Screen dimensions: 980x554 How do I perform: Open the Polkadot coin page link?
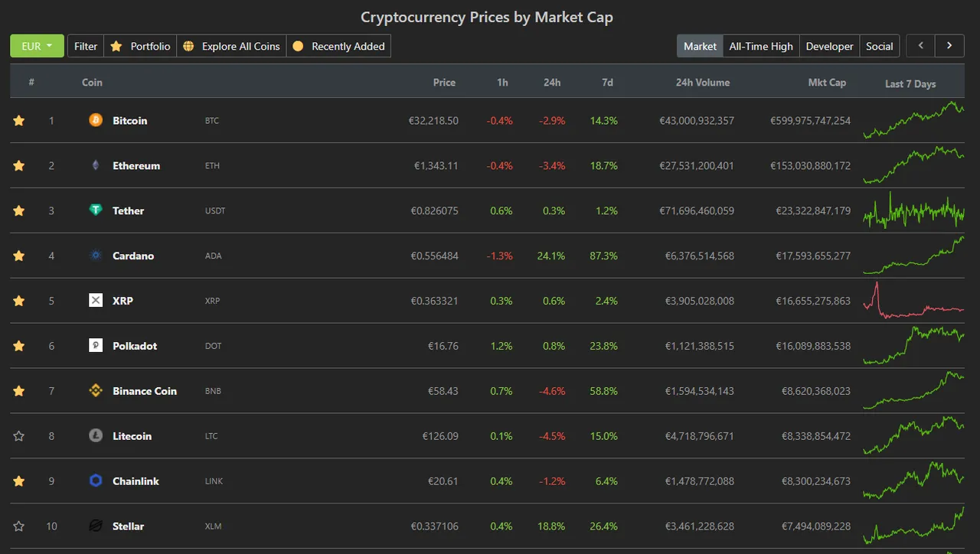pos(135,346)
